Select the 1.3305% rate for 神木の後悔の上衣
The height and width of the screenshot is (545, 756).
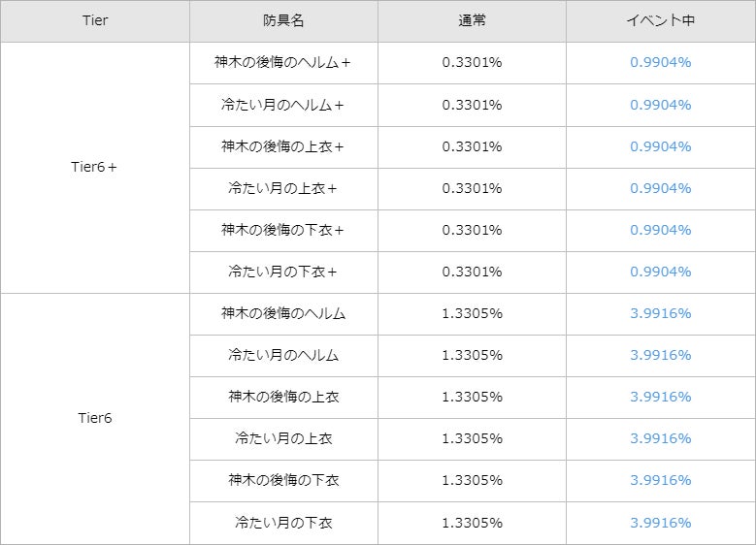click(472, 397)
